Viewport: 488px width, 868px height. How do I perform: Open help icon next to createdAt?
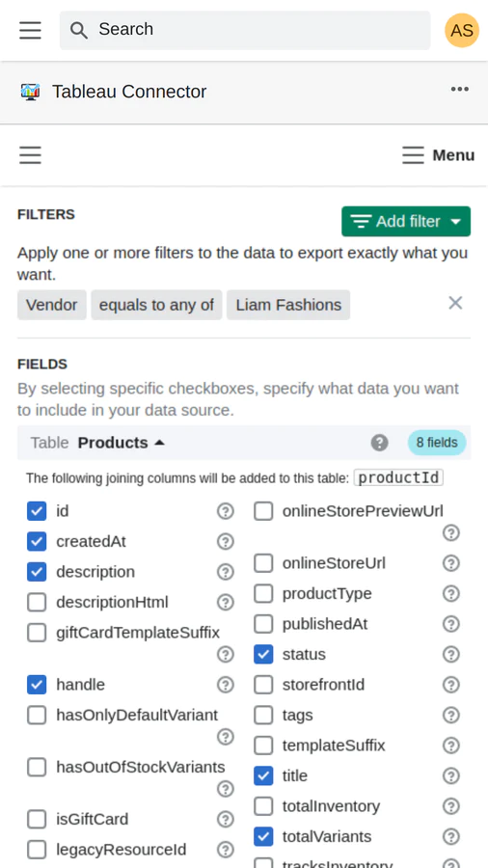(x=225, y=541)
